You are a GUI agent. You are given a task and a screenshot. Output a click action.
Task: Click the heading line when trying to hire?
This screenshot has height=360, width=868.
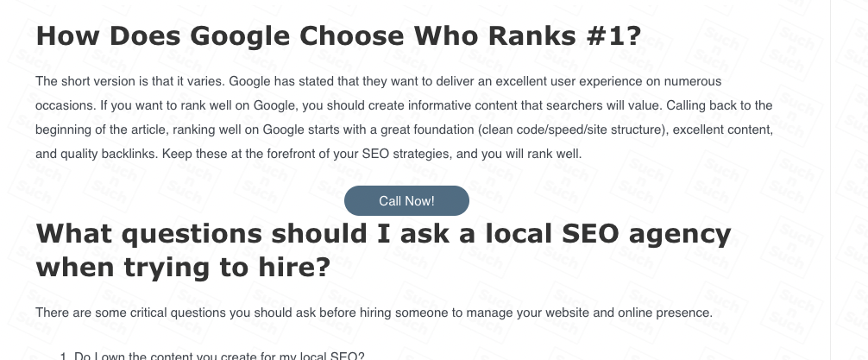[182, 267]
